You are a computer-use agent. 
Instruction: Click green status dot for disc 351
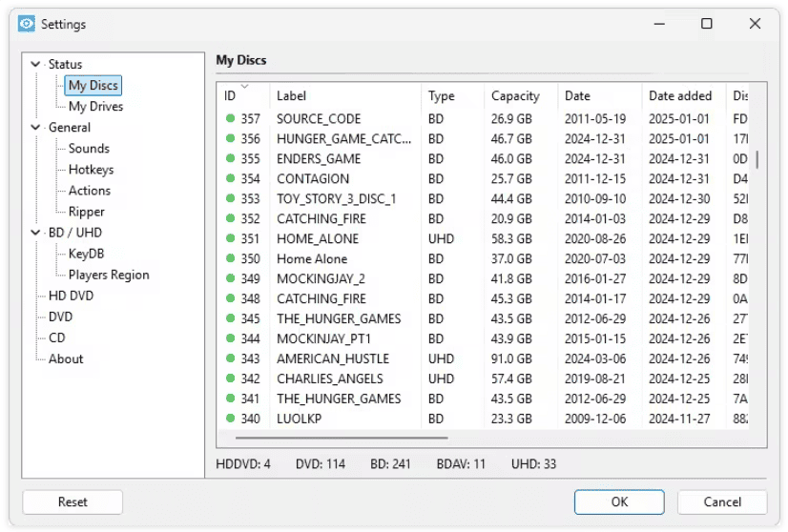click(230, 238)
